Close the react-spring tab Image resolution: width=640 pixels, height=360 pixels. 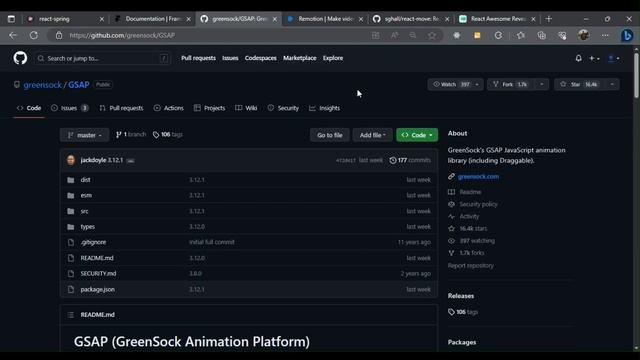(102, 19)
